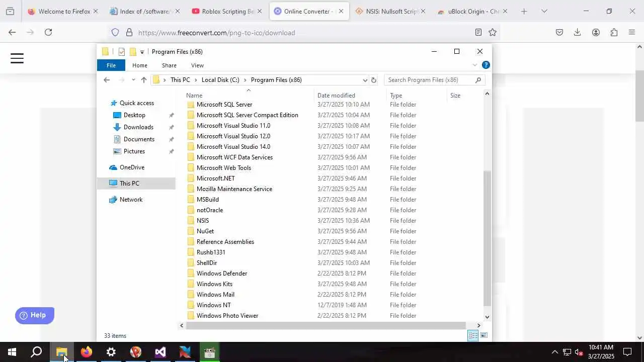Image resolution: width=644 pixels, height=362 pixels.
Task: Select Downloads in Quick access
Action: pos(138,127)
